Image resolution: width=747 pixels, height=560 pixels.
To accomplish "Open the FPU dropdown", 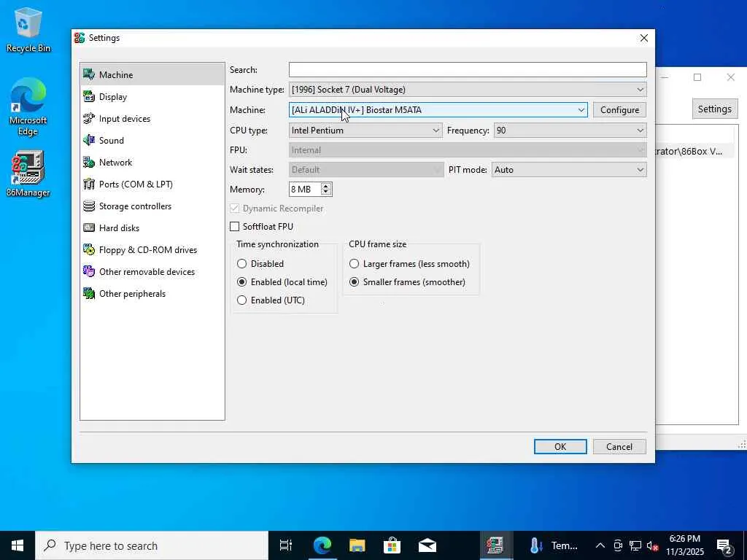I will [468, 150].
